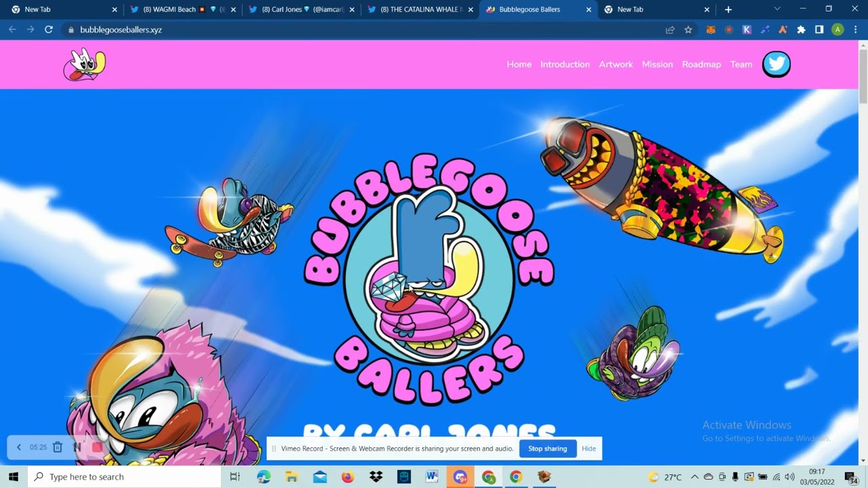Image resolution: width=868 pixels, height=488 pixels.
Task: Open volume control in system tray
Action: (789, 476)
